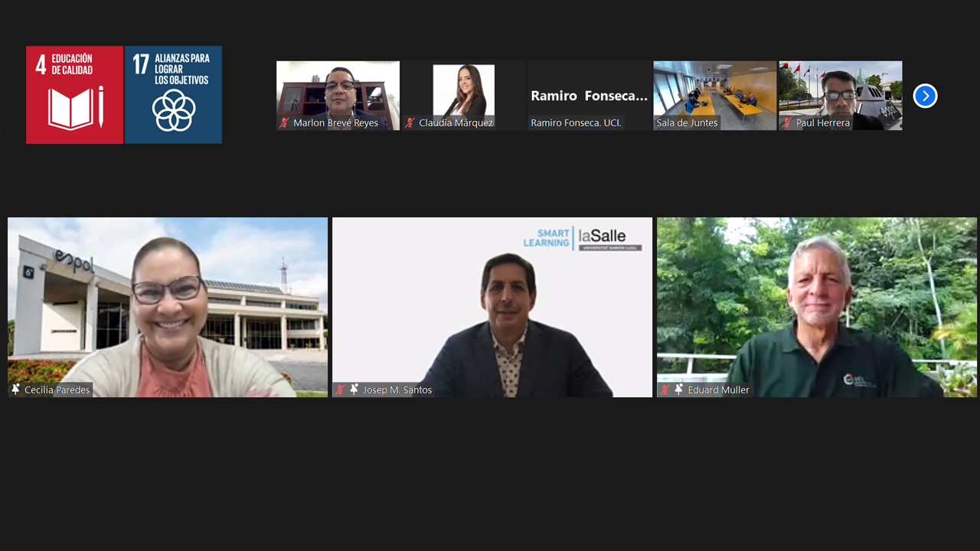
Task: Click Eduard Muller's main video tile
Action: click(x=817, y=306)
